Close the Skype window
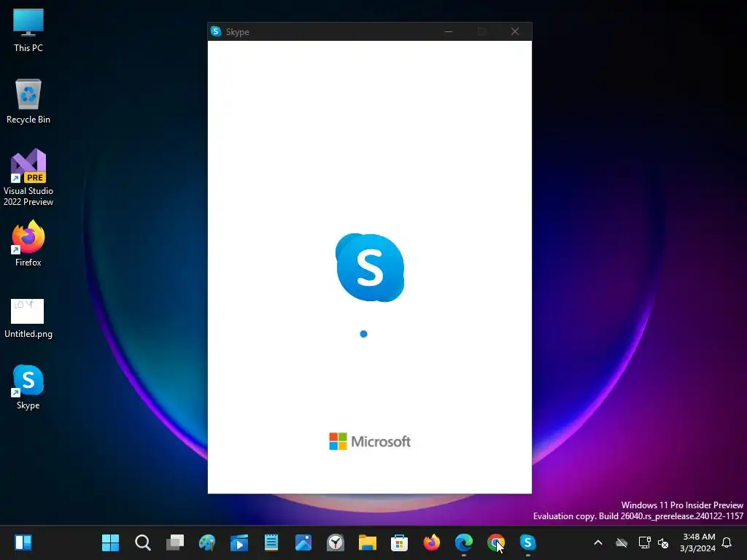The width and height of the screenshot is (747, 560). (515, 31)
